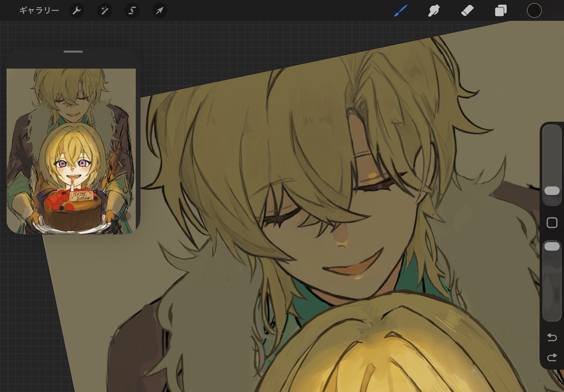
Task: Adjust the brush size slider handle
Action: click(x=552, y=190)
